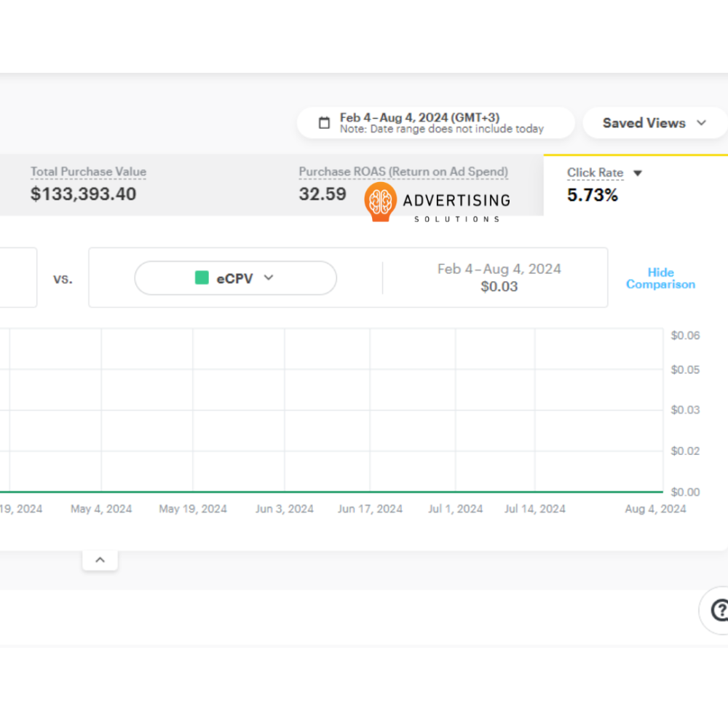The height and width of the screenshot is (728, 728).
Task: Click the orange brain logo icon
Action: point(380,202)
